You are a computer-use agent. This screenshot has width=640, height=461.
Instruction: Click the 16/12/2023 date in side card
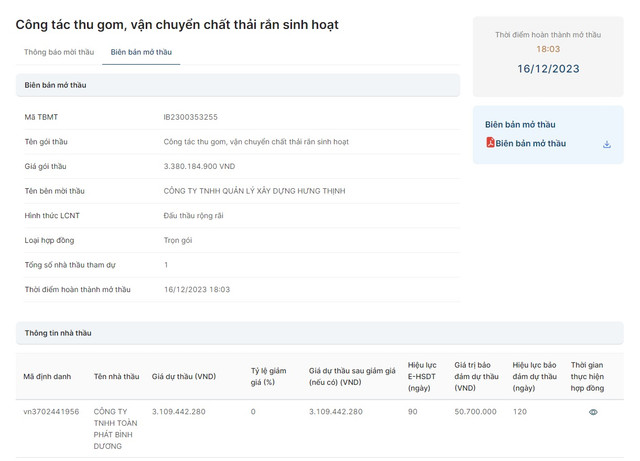coord(548,69)
